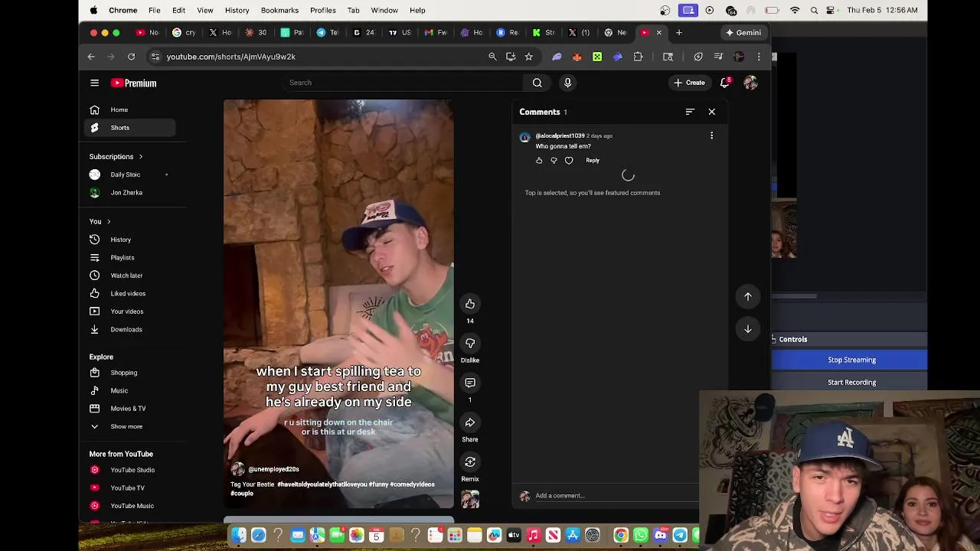This screenshot has height=551, width=980.
Task: Open the comment's three-dot options menu
Action: [711, 135]
